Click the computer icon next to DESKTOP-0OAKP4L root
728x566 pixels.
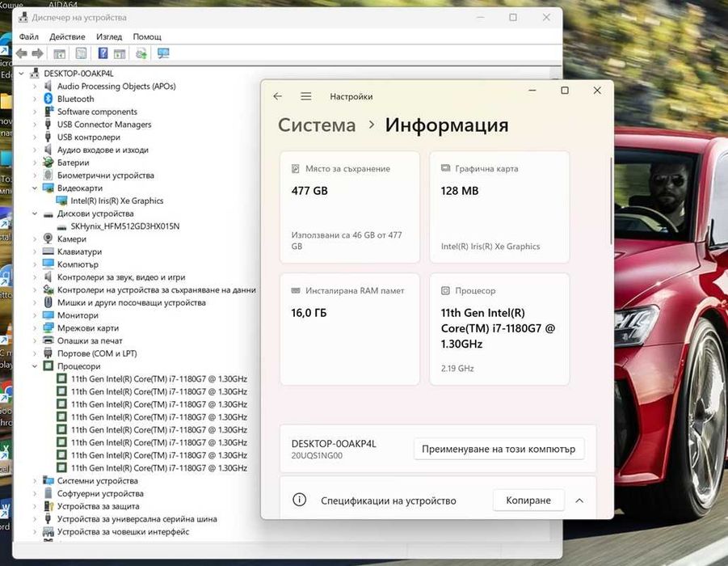[35, 74]
